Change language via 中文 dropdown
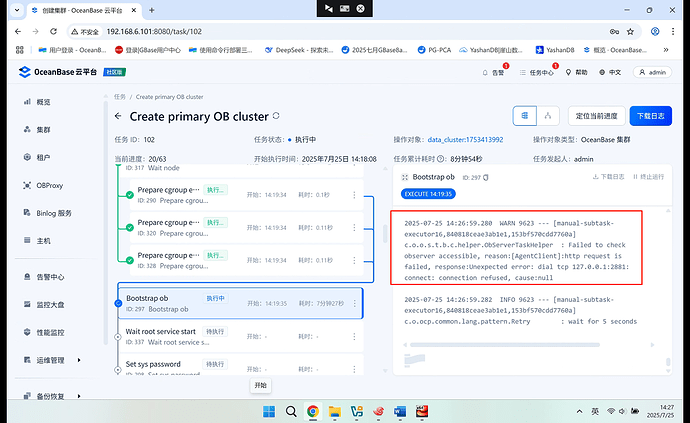The width and height of the screenshot is (690, 423). (610, 72)
